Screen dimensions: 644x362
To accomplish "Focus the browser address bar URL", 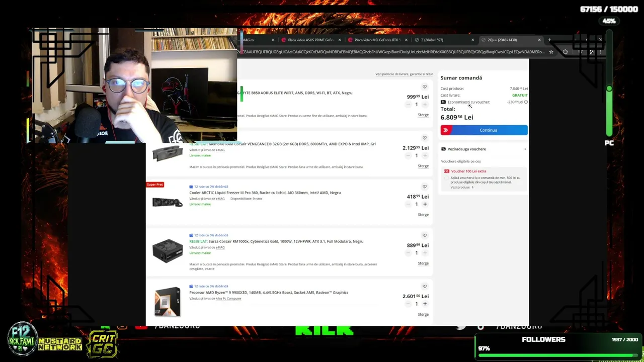I will tap(391, 52).
